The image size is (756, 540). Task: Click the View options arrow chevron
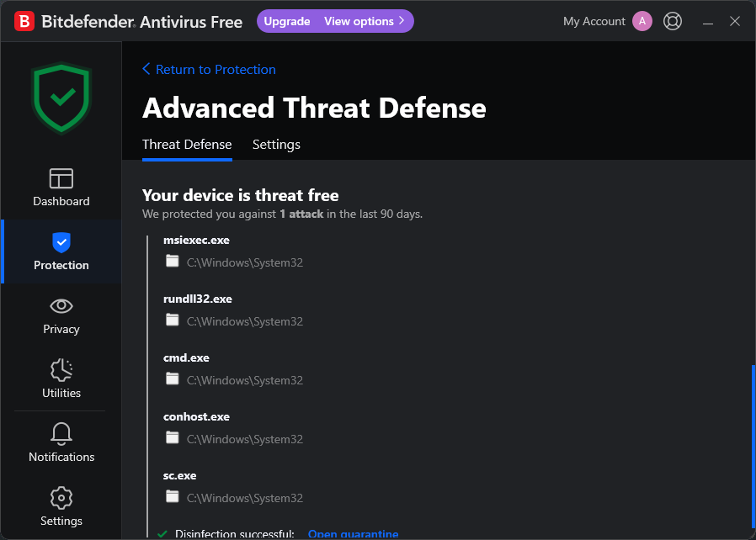(402, 21)
